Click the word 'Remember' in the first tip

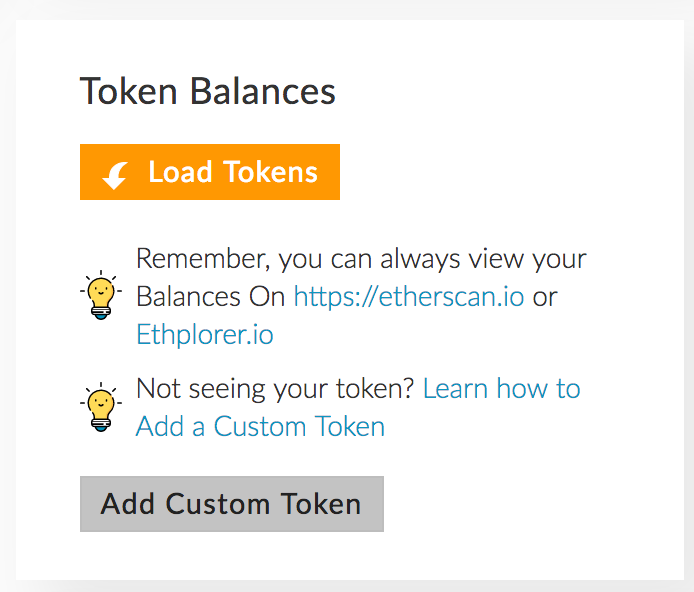(199, 260)
